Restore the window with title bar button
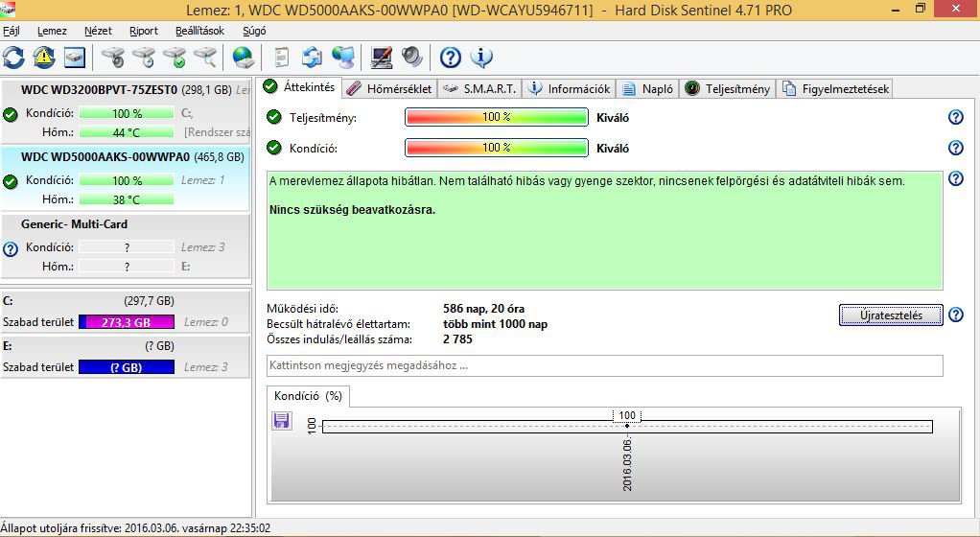This screenshot has height=537, width=980. point(920,9)
